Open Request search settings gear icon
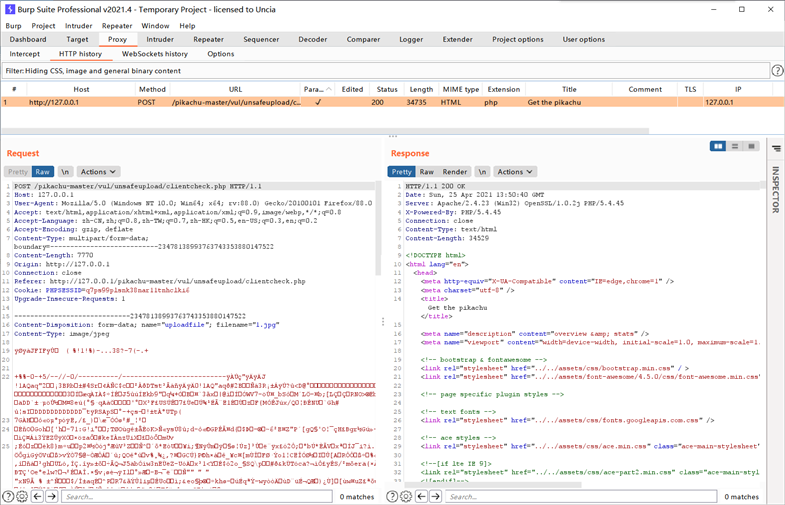The height and width of the screenshot is (505, 785). tap(22, 496)
